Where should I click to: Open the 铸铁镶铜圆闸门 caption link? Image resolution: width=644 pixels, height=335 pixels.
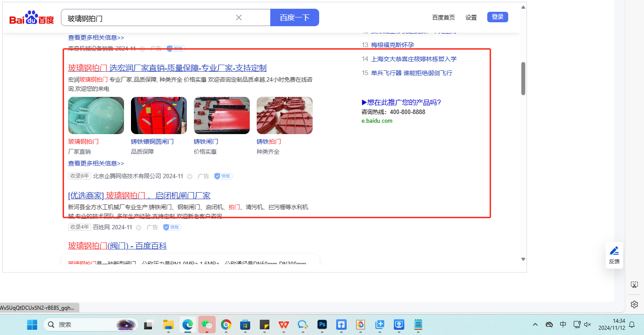click(152, 142)
